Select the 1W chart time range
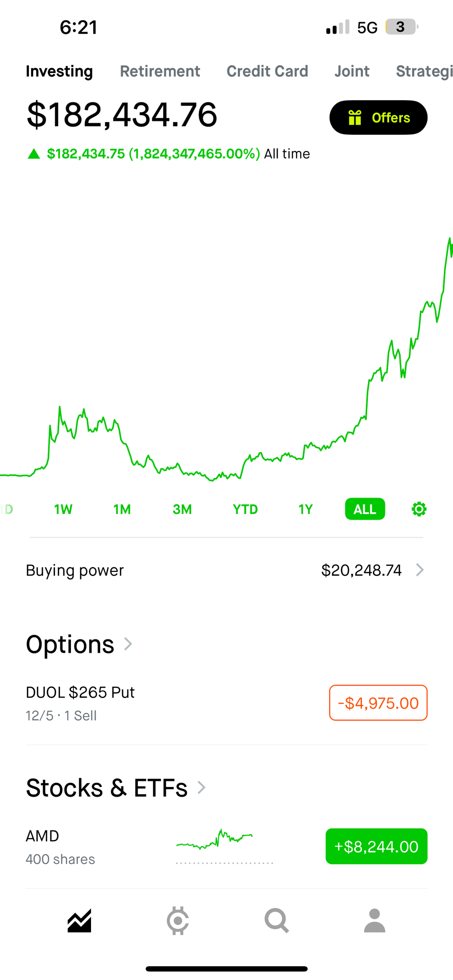 point(63,509)
